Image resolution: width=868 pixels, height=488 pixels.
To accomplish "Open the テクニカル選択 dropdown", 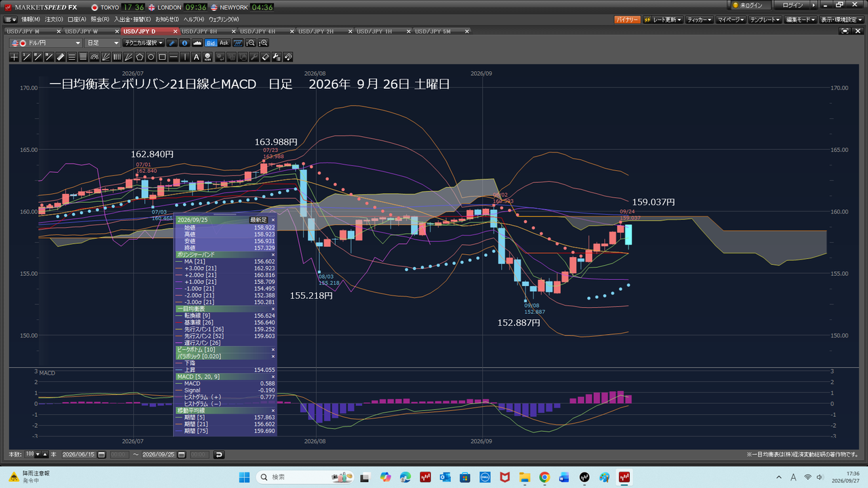I will click(x=144, y=43).
